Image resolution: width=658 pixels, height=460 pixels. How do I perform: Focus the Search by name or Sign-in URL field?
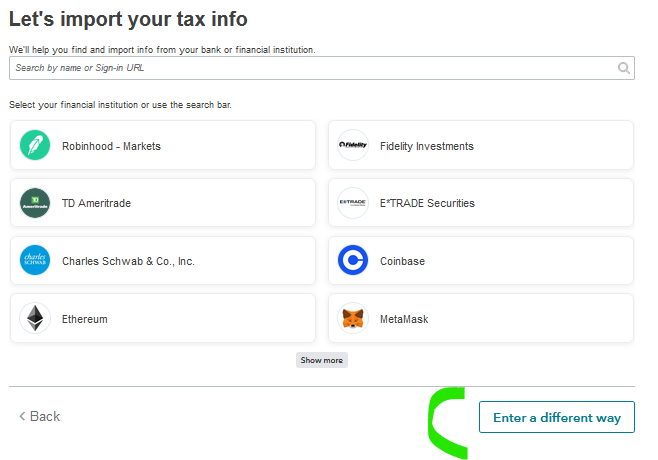coord(322,68)
